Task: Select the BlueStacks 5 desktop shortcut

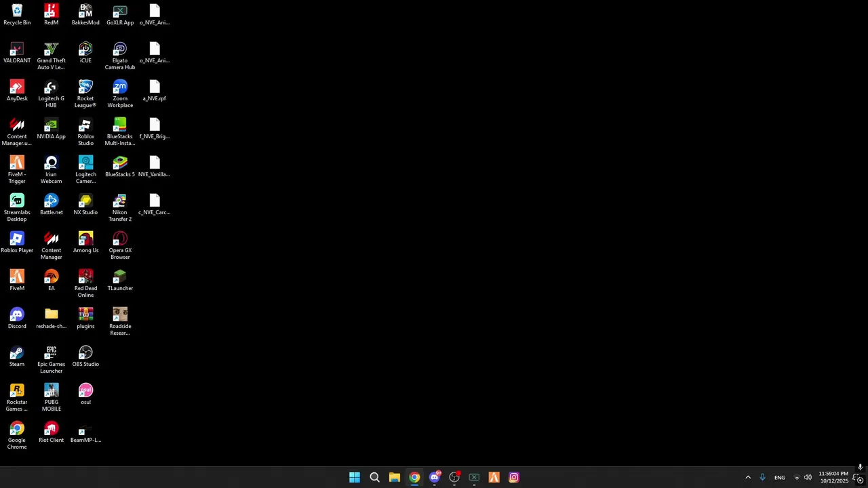Action: (x=120, y=167)
